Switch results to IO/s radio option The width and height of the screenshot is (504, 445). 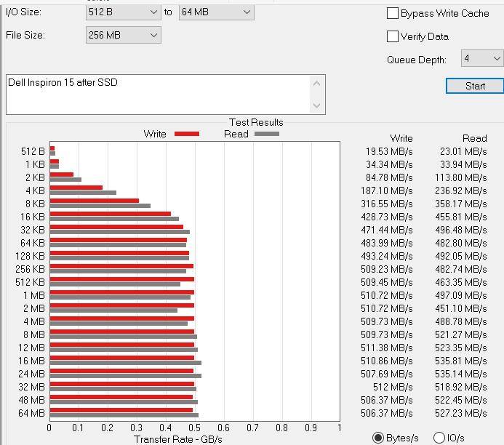point(439,438)
